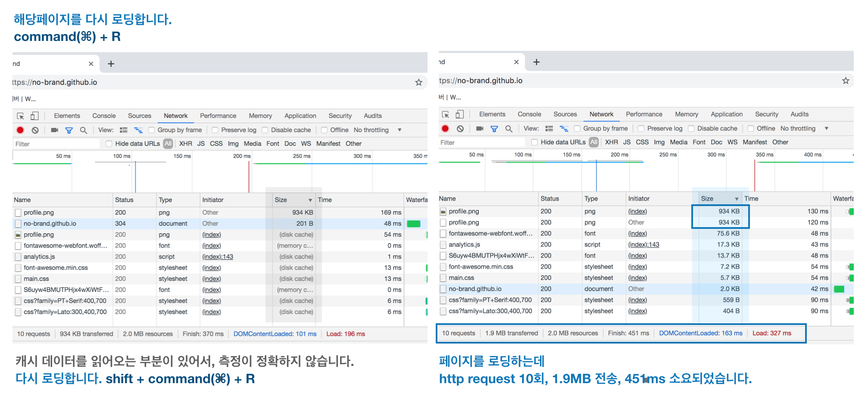The height and width of the screenshot is (406, 868).
Task: Click (index):143 initiator link in right DevTools
Action: (643, 245)
